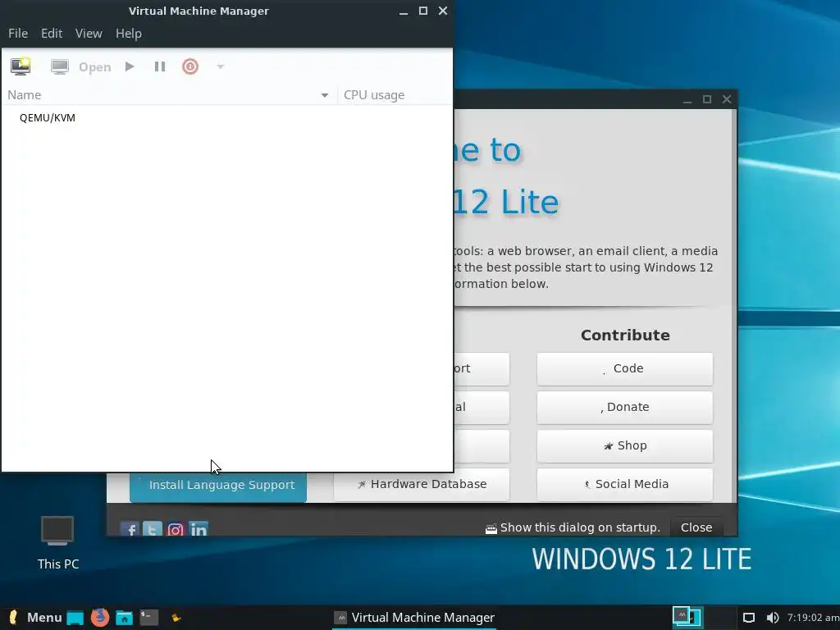Click the Donate button
The height and width of the screenshot is (630, 840).
tap(624, 407)
